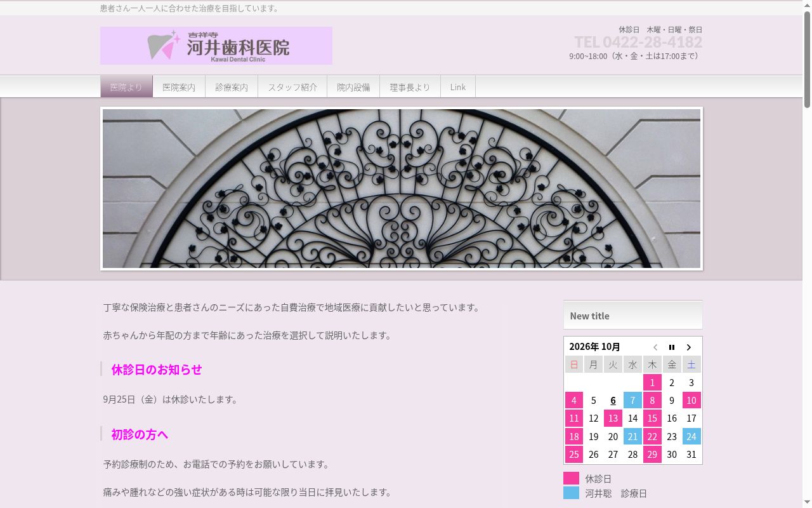
Task: Click the page vertical scrollbar thumb
Action: [807, 59]
